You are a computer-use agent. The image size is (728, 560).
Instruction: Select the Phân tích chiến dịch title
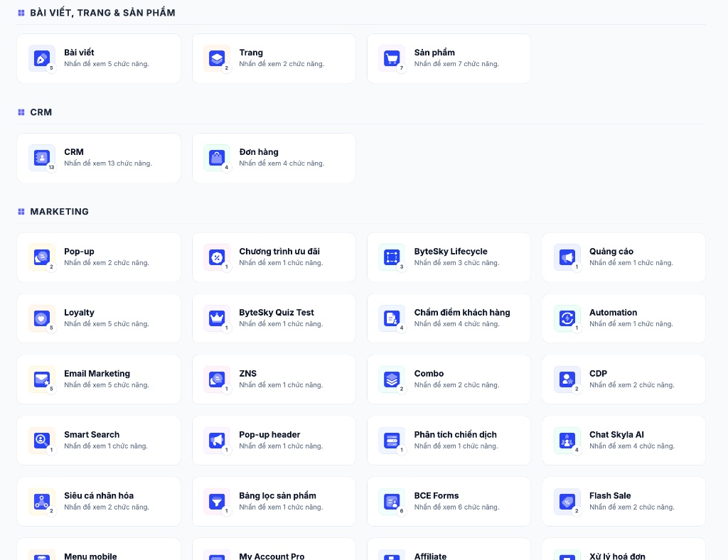(x=455, y=435)
